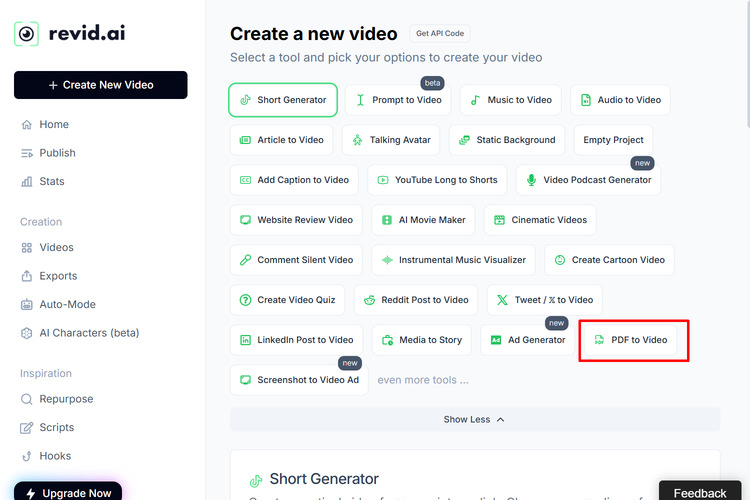Image resolution: width=750 pixels, height=500 pixels.
Task: Choose the Screenshot to Video Ad tool
Action: [x=299, y=380]
